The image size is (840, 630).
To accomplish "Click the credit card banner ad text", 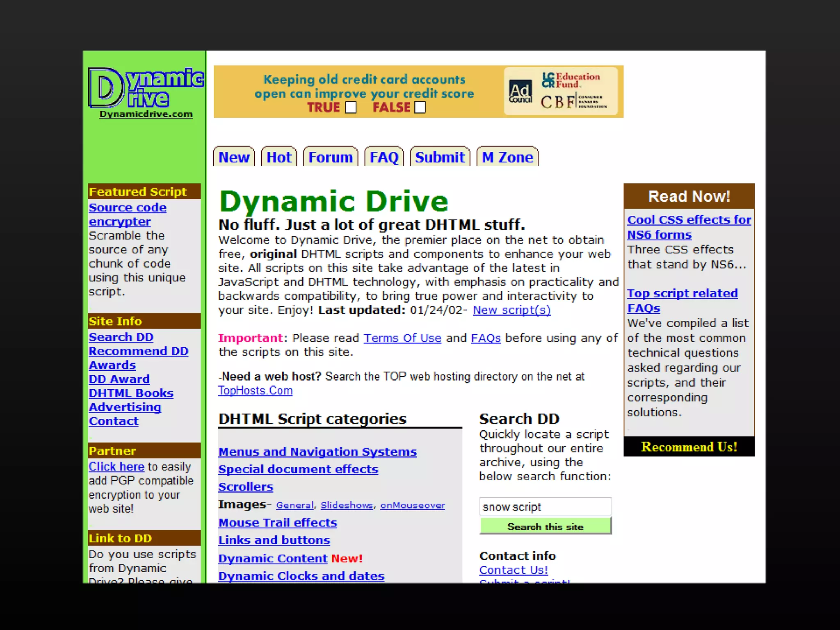I will click(x=364, y=87).
